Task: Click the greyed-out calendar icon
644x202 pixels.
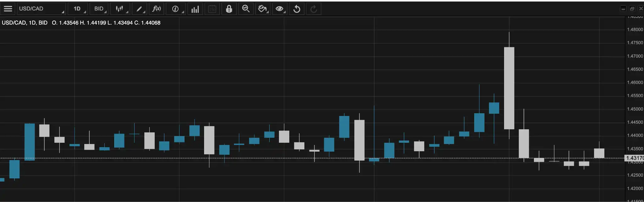Action: (212, 9)
